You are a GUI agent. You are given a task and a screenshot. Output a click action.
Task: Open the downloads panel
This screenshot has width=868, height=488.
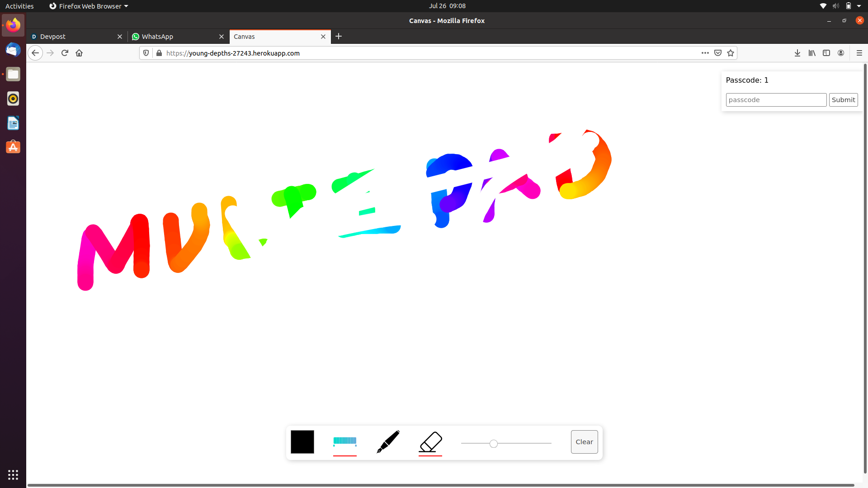point(797,53)
